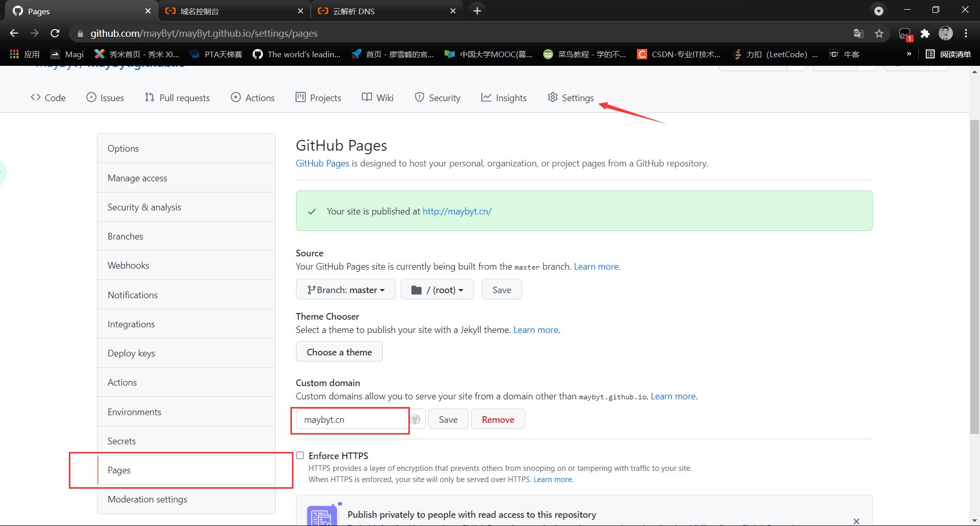
Task: Open the CSDN bookmark
Action: pos(679,54)
